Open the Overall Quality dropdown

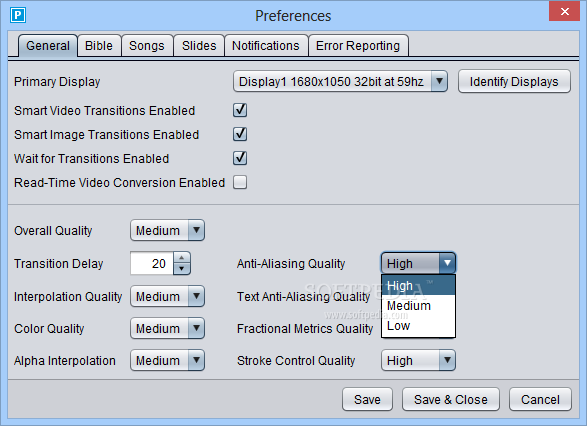[167, 230]
